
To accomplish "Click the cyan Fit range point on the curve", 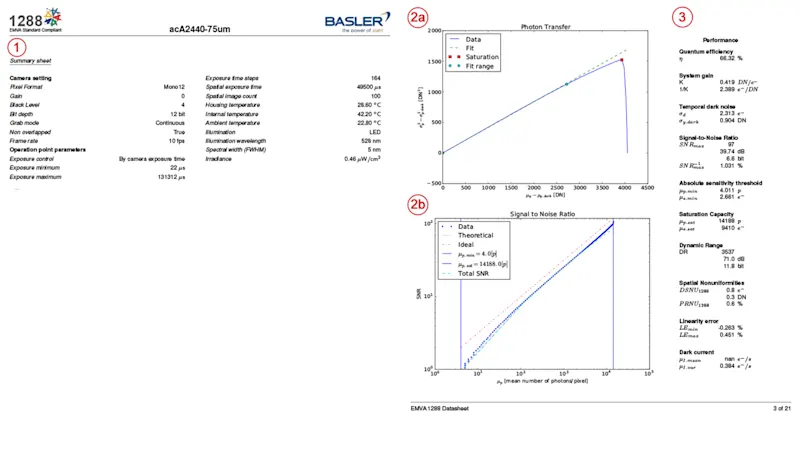I will tap(567, 84).
